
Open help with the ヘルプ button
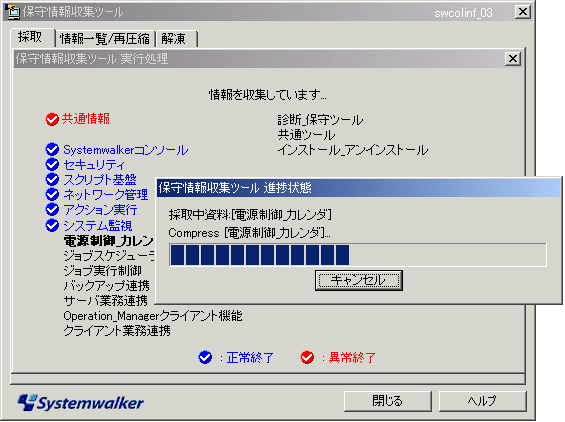click(482, 401)
